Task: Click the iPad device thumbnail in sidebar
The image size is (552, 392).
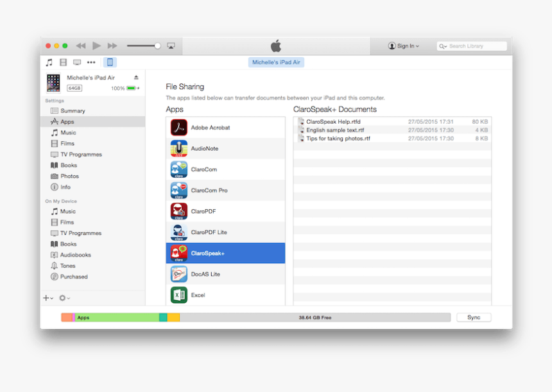Action: point(53,83)
